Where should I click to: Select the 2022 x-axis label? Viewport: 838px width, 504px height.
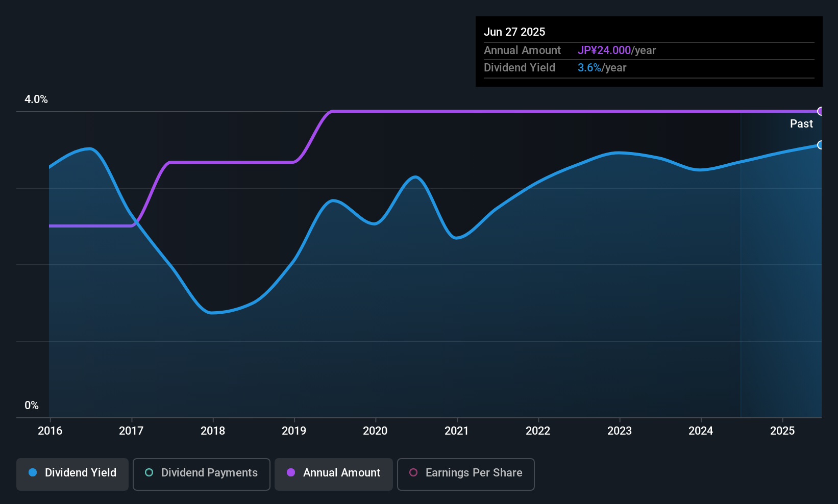538,431
